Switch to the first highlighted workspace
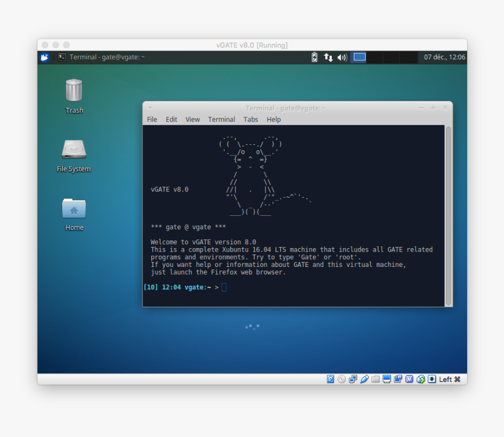Viewport: 504px width, 437px height. pos(359,57)
